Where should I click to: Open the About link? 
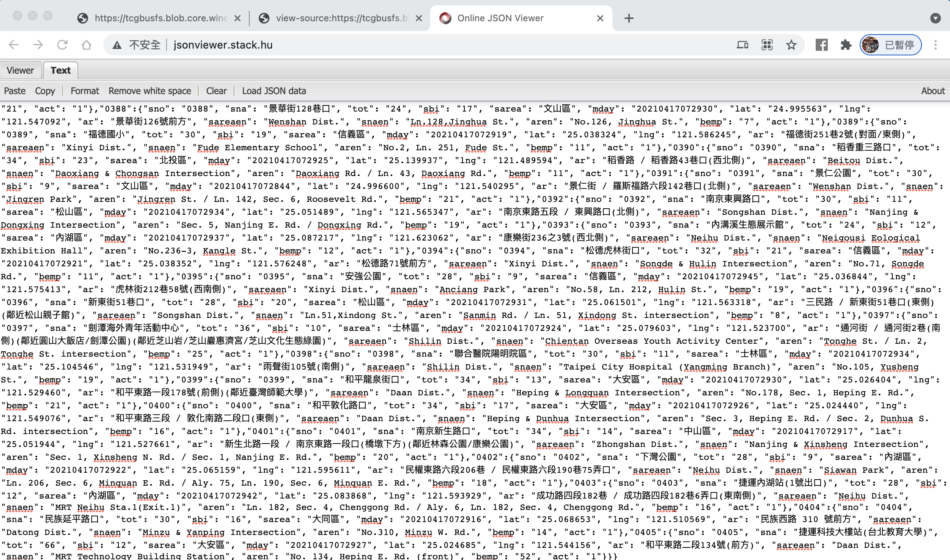click(x=933, y=91)
